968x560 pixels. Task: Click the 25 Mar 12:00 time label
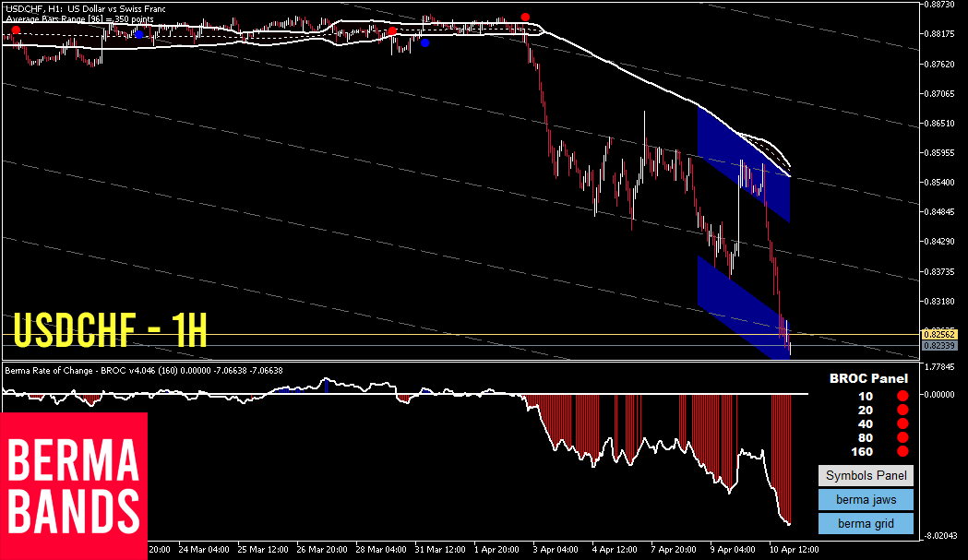click(x=263, y=550)
